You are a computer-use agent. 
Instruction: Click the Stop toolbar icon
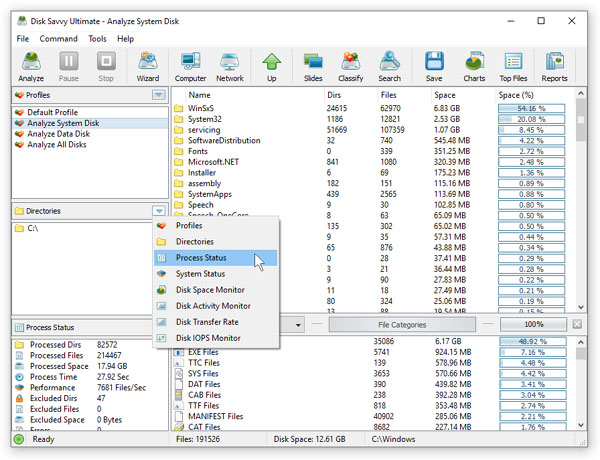106,67
